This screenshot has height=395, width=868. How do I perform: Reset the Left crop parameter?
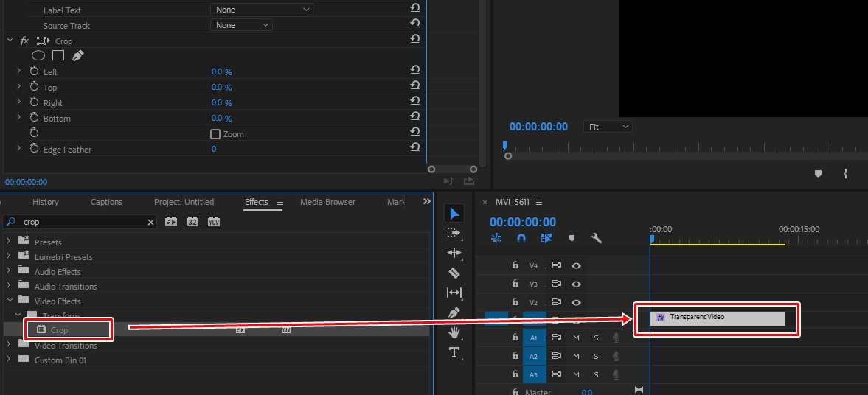pyautogui.click(x=414, y=70)
